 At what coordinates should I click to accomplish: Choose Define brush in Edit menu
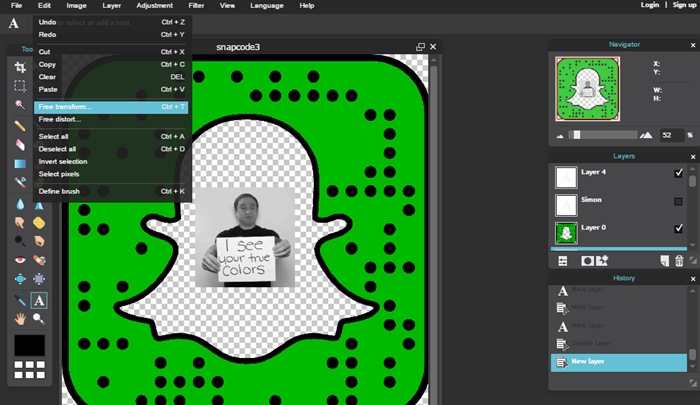(x=111, y=191)
